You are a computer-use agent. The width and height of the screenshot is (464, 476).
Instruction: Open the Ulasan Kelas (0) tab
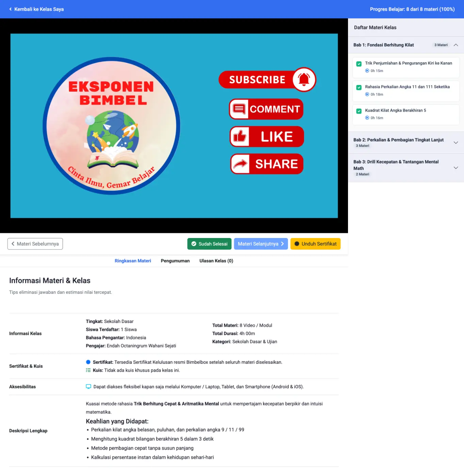pyautogui.click(x=216, y=261)
